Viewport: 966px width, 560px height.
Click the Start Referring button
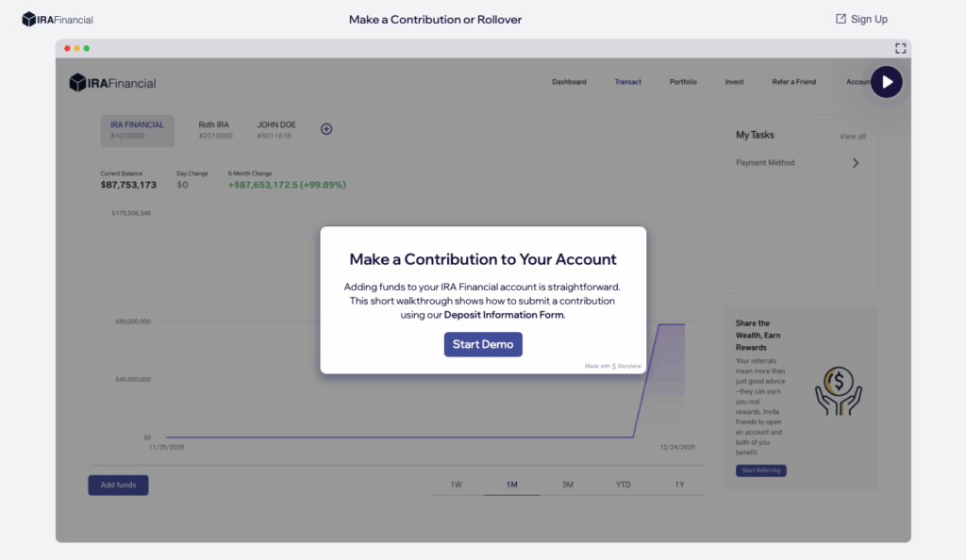(x=760, y=470)
